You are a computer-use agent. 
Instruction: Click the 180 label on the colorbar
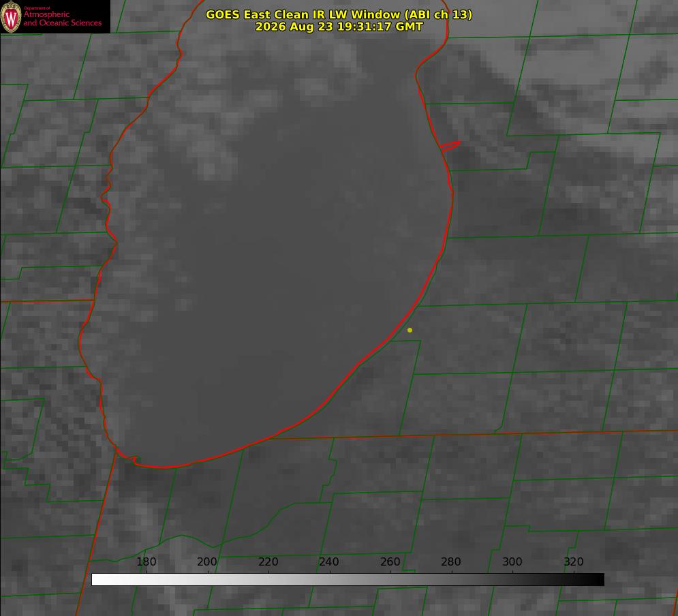coord(146,561)
